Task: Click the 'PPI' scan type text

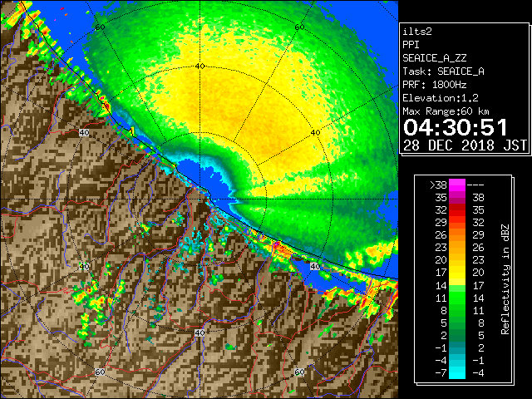Action: [411, 45]
